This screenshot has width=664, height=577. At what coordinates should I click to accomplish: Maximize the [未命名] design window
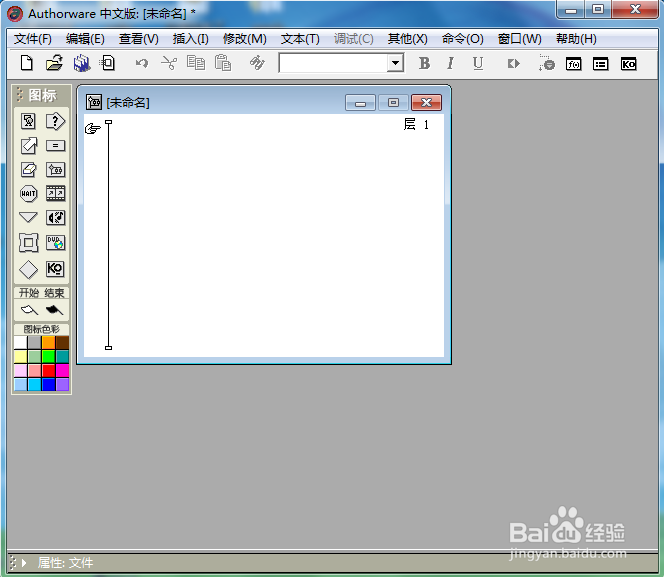point(393,103)
